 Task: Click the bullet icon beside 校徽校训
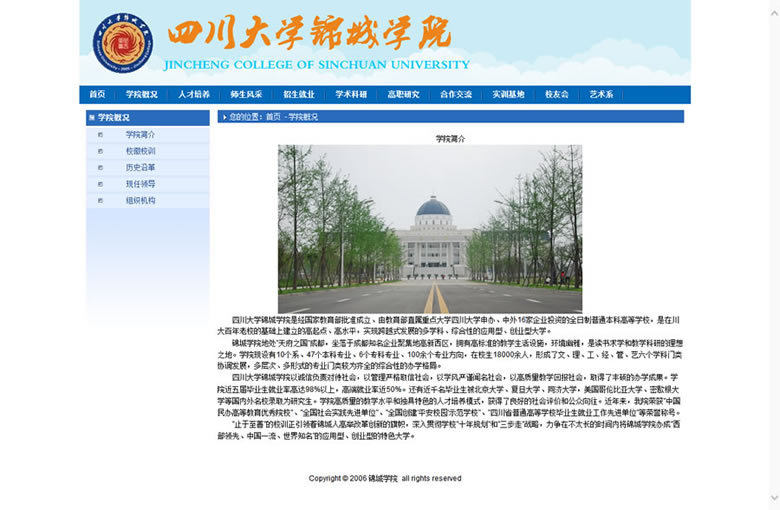pos(100,151)
